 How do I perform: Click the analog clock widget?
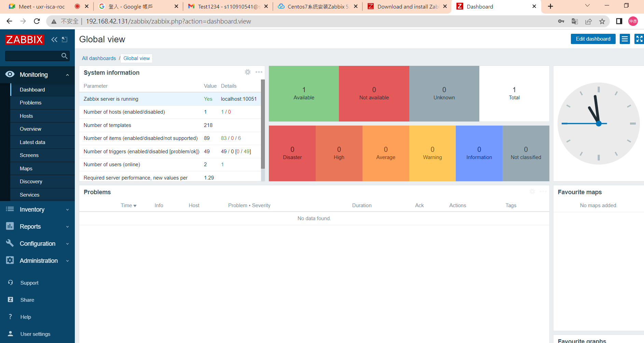click(599, 124)
